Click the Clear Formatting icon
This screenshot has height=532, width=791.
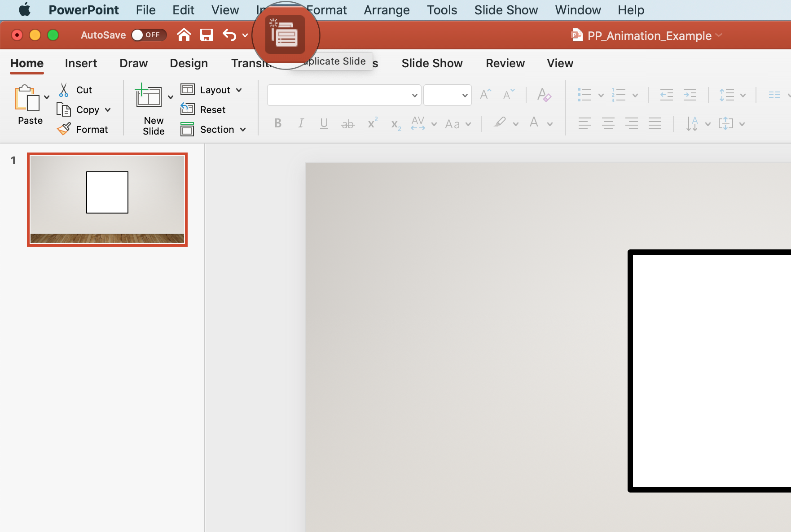(544, 95)
